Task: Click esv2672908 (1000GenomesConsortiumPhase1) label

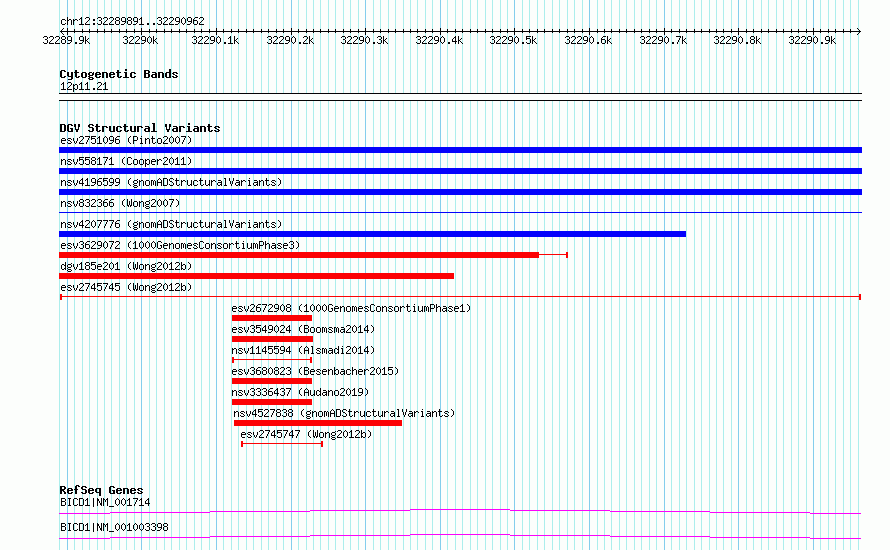Action: tap(351, 308)
